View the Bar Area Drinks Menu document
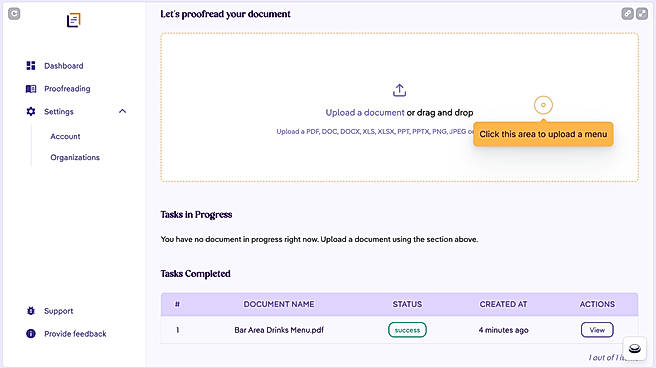The width and height of the screenshot is (656, 368). click(x=597, y=330)
